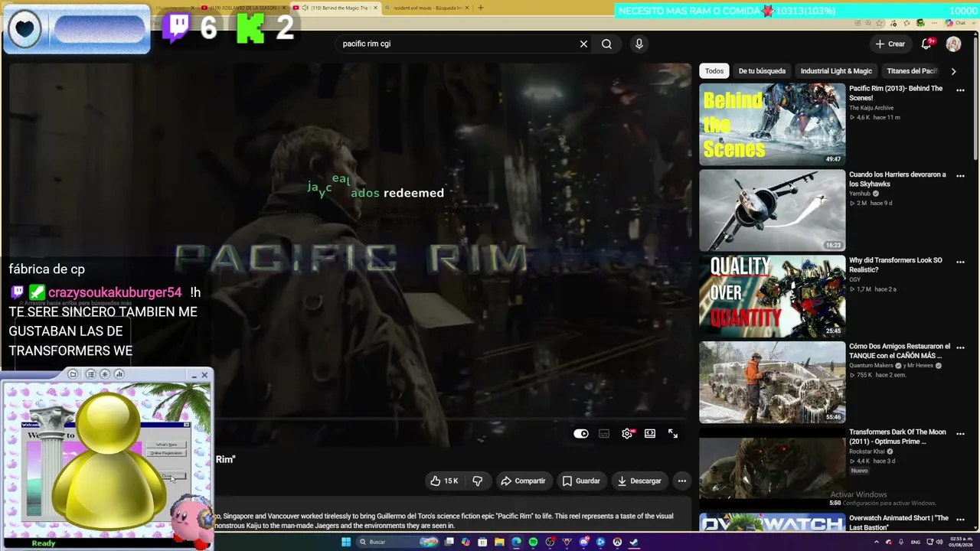The height and width of the screenshot is (551, 980).
Task: Open Pacific Rim Behind The Scenes thumbnail
Action: tap(773, 124)
